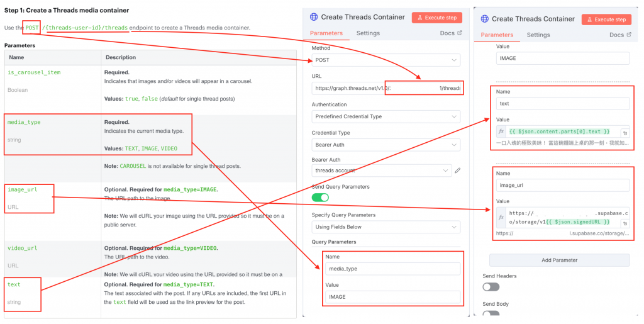644x324 pixels.
Task: Click is_carousel_item parameter name in docs table
Action: 34,72
